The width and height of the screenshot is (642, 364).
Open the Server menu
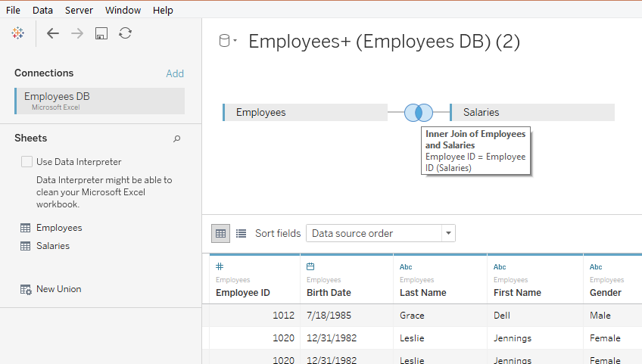(x=79, y=11)
